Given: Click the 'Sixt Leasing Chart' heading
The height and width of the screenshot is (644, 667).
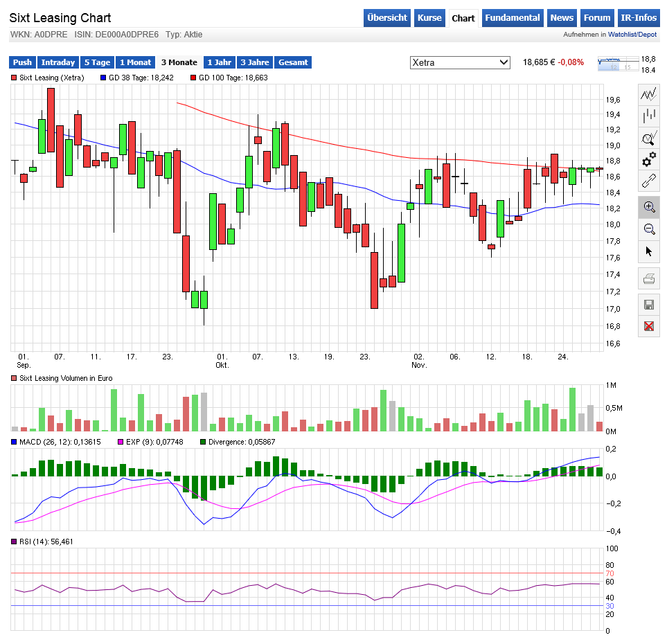Looking at the screenshot, I should coord(60,18).
